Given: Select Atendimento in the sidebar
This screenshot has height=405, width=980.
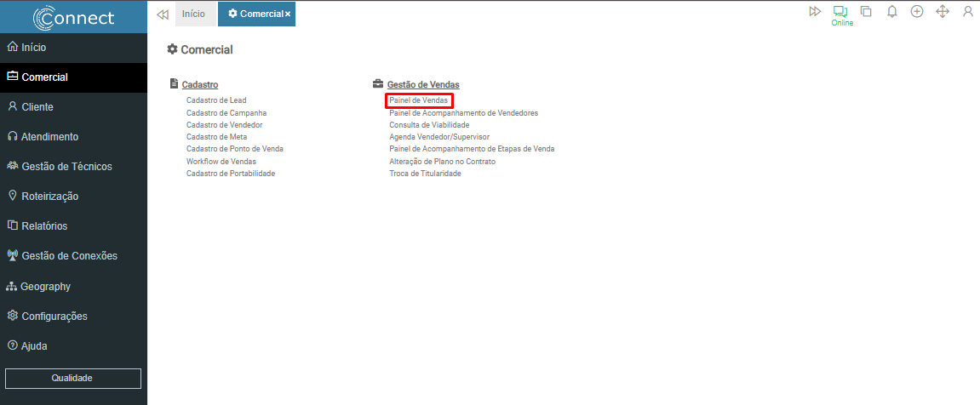Looking at the screenshot, I should (x=49, y=137).
